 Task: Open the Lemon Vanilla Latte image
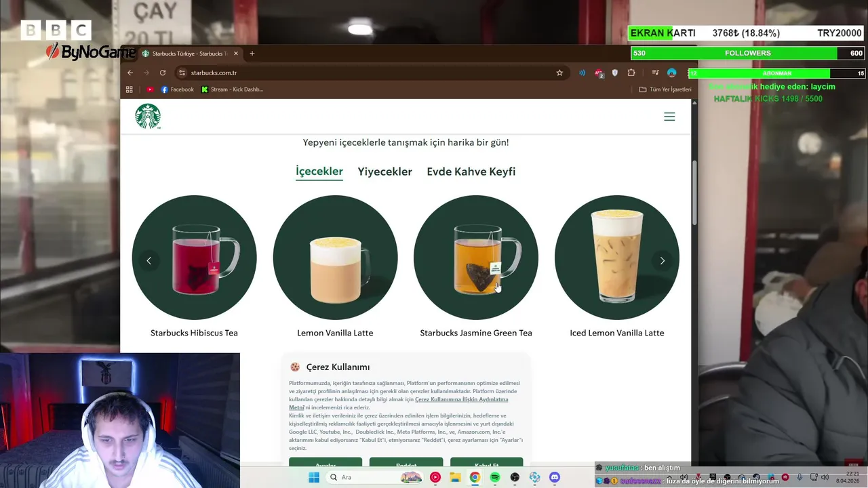point(335,258)
